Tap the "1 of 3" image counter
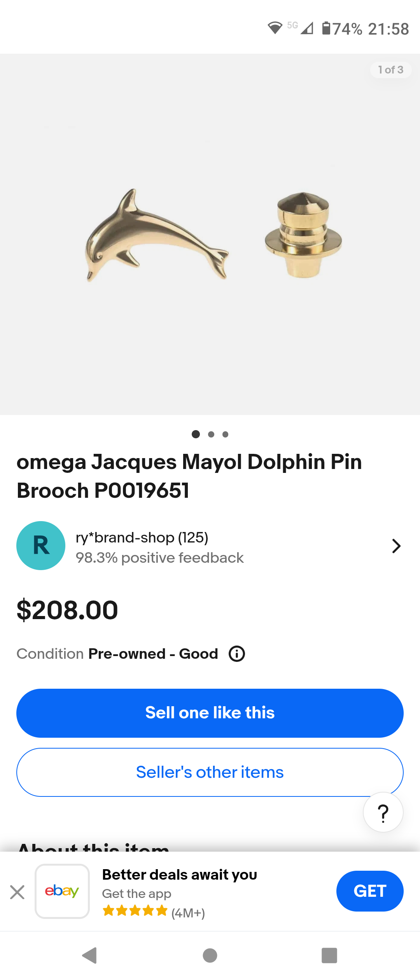This screenshot has width=420, height=980. click(x=390, y=70)
